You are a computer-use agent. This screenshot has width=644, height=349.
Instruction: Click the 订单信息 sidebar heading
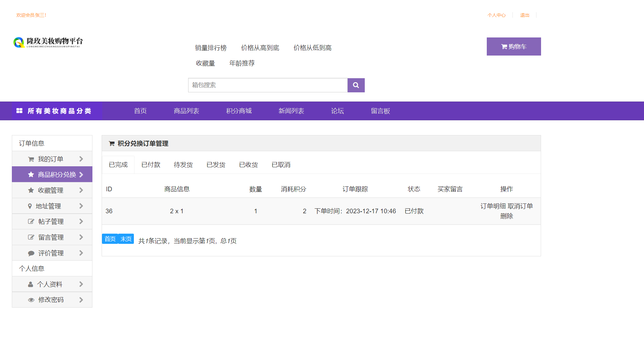point(32,143)
